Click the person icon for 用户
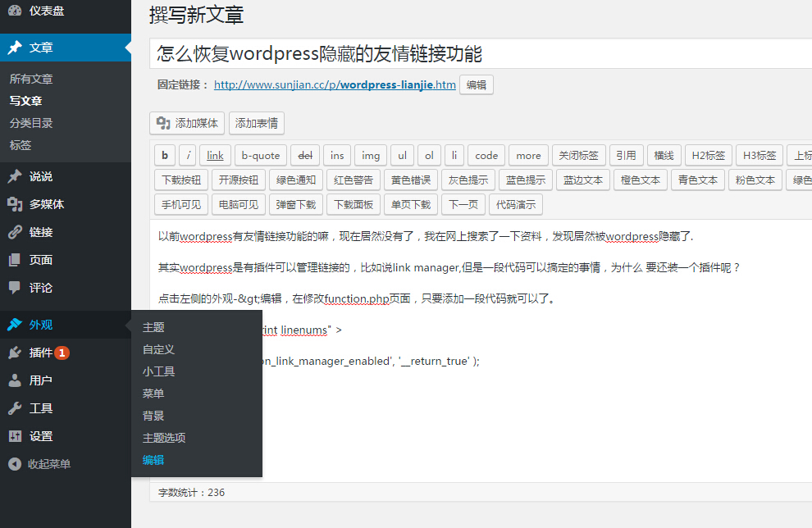812x528 pixels. pos(15,380)
